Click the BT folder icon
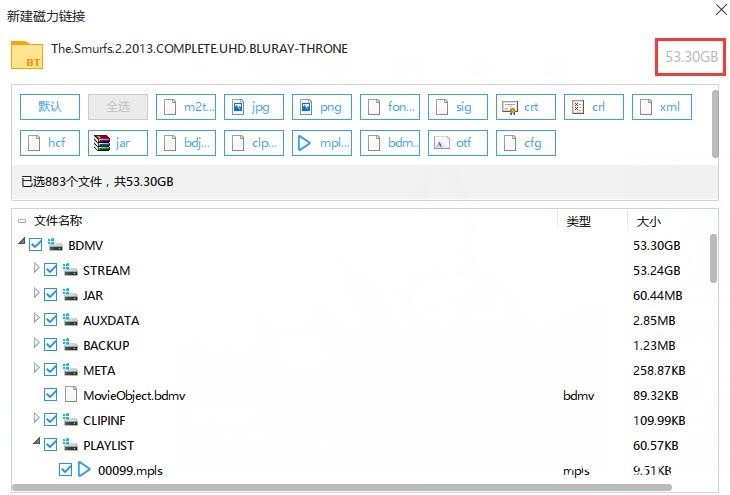The height and width of the screenshot is (495, 730). coord(27,55)
